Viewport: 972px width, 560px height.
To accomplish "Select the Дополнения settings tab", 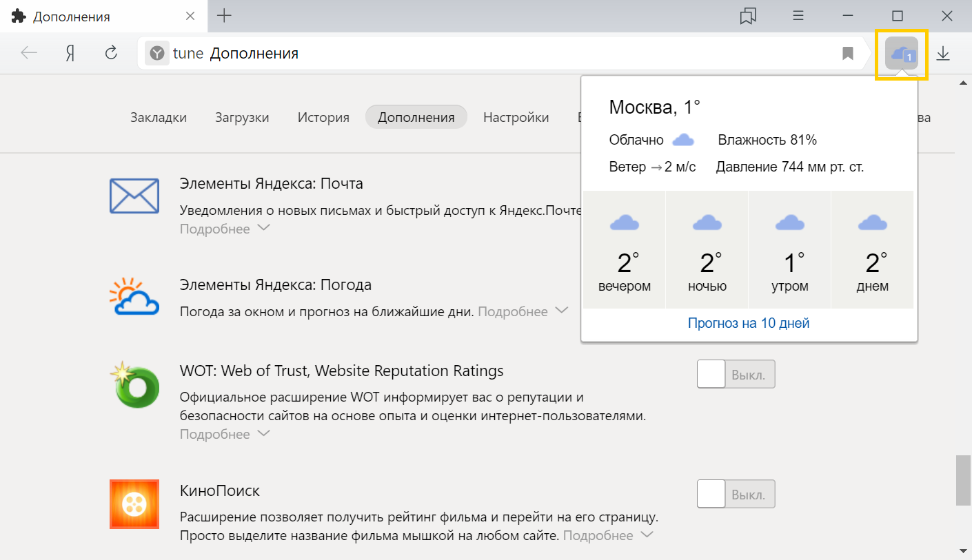I will click(x=416, y=117).
